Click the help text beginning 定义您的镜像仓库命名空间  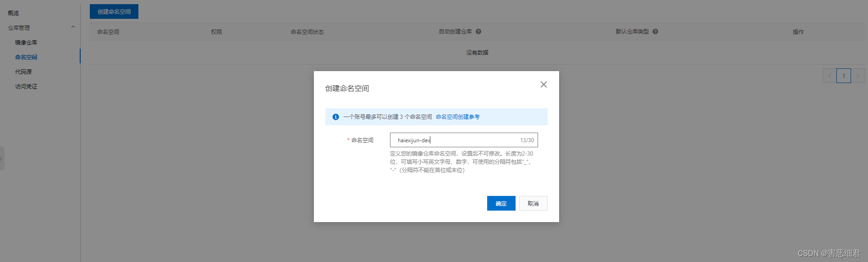click(461, 162)
